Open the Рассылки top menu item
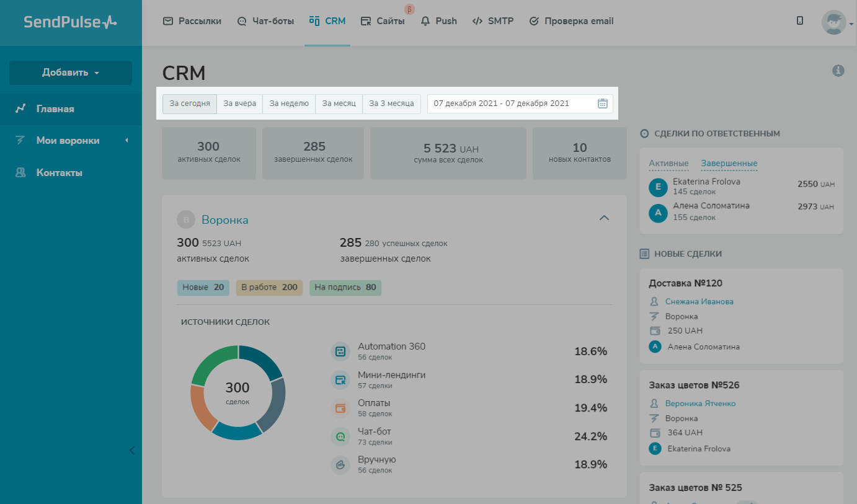 click(x=192, y=21)
